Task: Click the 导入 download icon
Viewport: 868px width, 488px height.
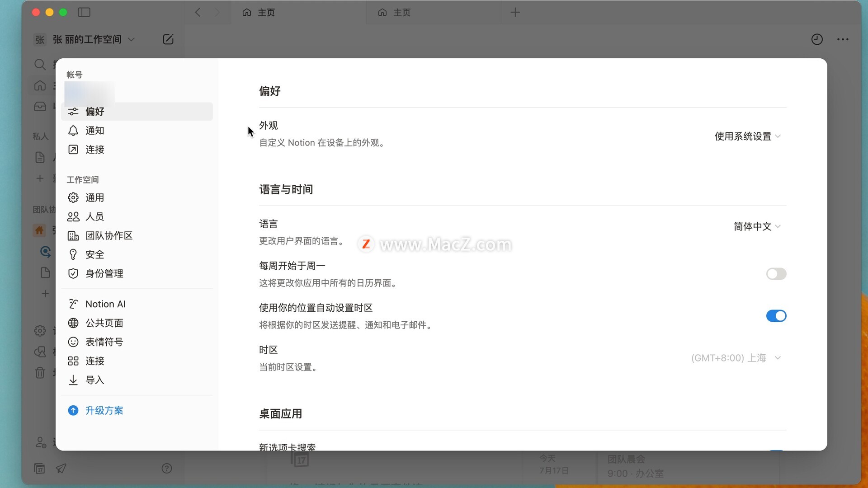Action: [x=73, y=380]
